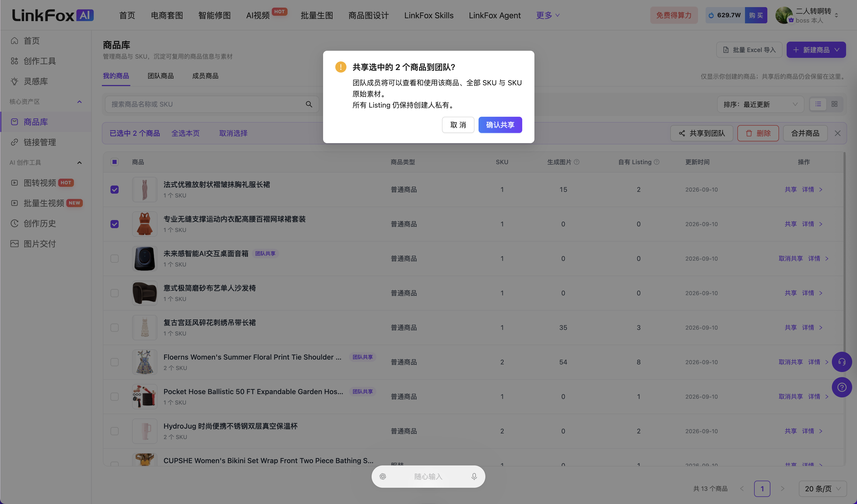Open the 20 条/页 page size dropdown
Screen dimensions: 857x504
822,489
